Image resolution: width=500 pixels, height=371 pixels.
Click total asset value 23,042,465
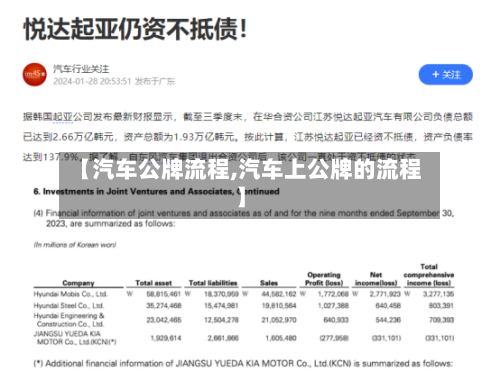pyautogui.click(x=164, y=320)
